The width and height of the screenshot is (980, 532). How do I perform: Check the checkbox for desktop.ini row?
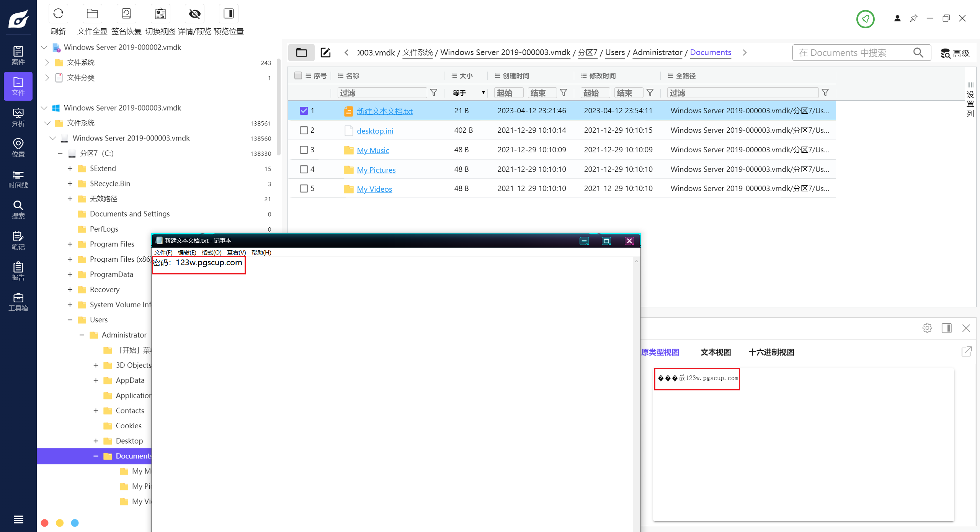304,130
